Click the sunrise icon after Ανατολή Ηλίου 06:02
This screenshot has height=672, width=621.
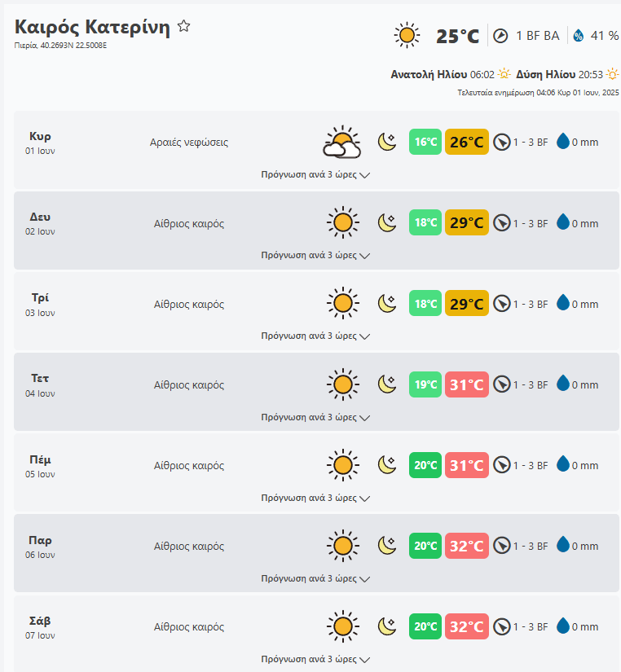[x=505, y=74]
